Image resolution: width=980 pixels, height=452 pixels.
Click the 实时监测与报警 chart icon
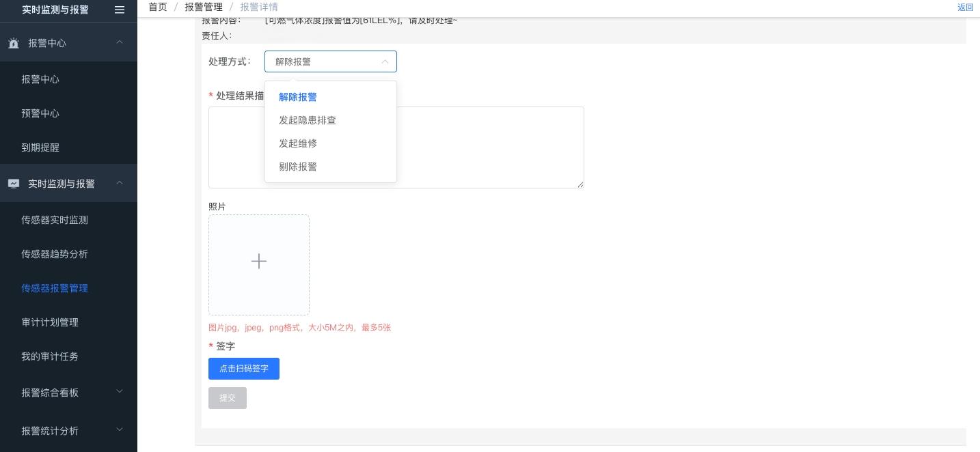14,184
